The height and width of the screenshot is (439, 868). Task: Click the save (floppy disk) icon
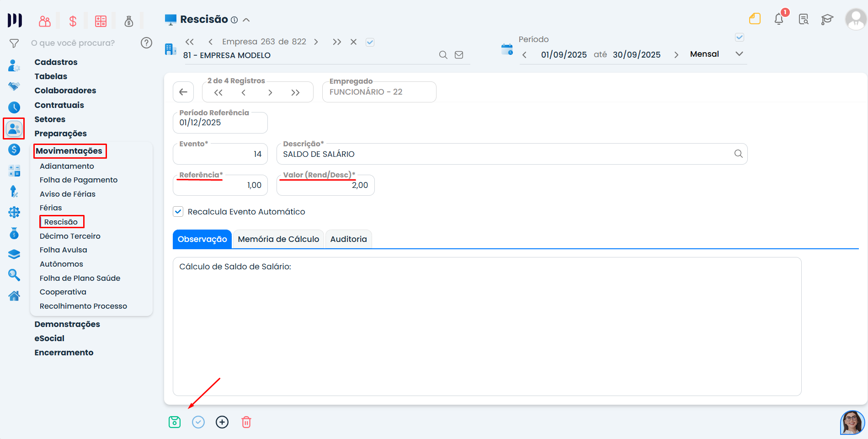(x=175, y=422)
